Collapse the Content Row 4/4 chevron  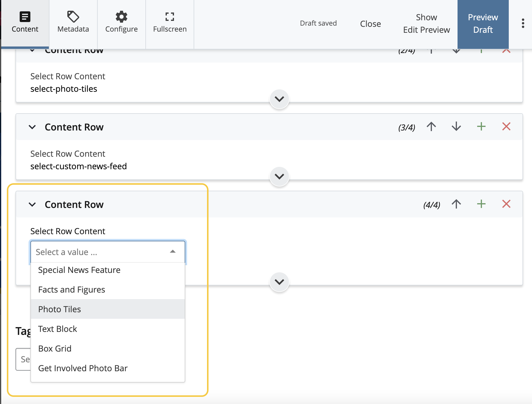[32, 205]
